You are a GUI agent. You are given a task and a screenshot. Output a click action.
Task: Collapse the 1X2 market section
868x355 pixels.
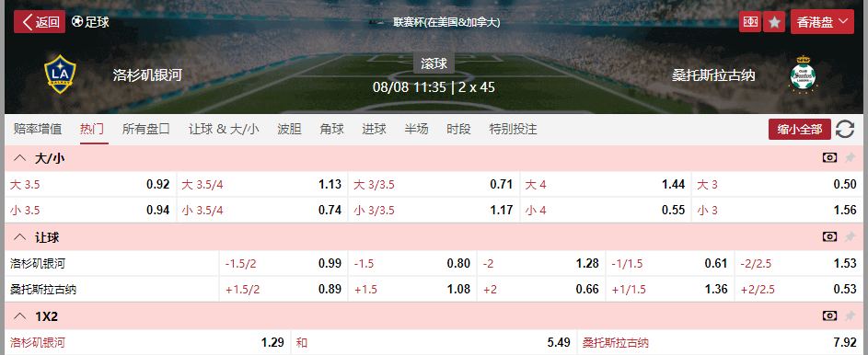[20, 316]
